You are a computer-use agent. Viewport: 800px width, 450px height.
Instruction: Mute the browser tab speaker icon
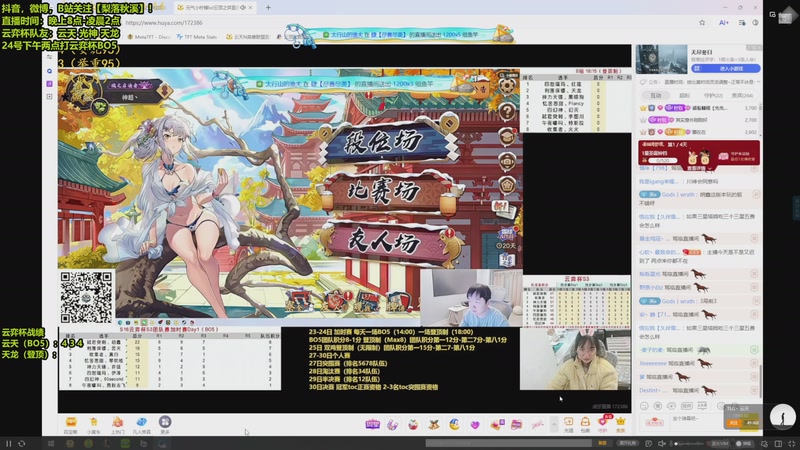(x=243, y=8)
